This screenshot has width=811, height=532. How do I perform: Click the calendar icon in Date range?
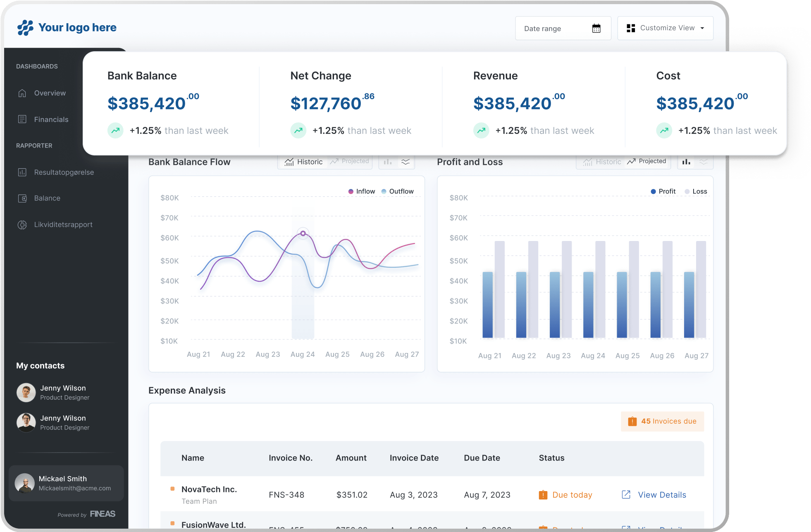[596, 29]
